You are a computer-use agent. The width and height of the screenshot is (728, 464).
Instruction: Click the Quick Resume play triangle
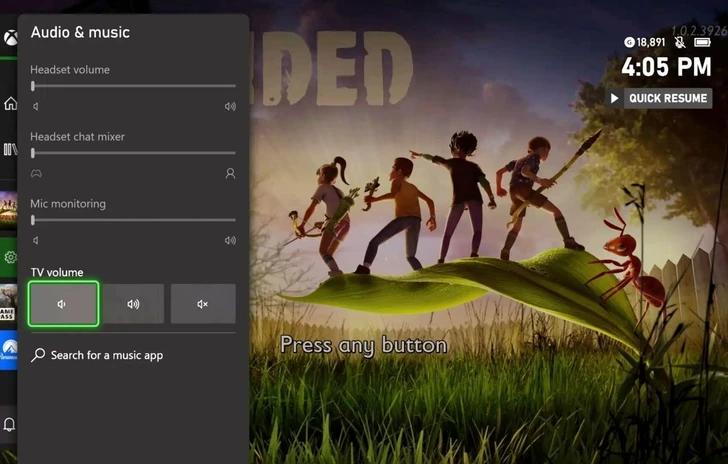pos(615,98)
